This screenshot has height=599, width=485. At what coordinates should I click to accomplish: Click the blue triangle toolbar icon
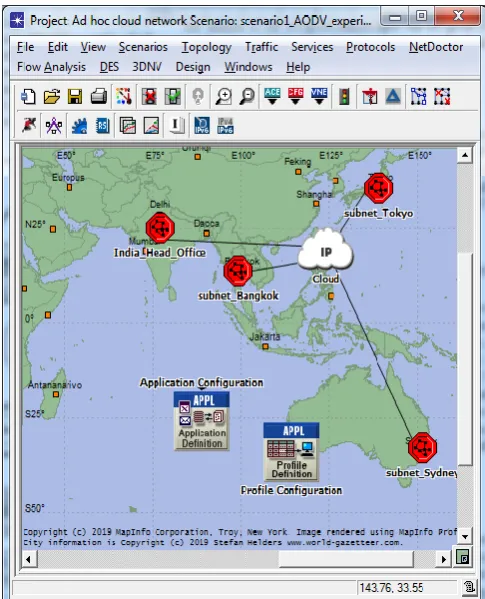pos(393,97)
